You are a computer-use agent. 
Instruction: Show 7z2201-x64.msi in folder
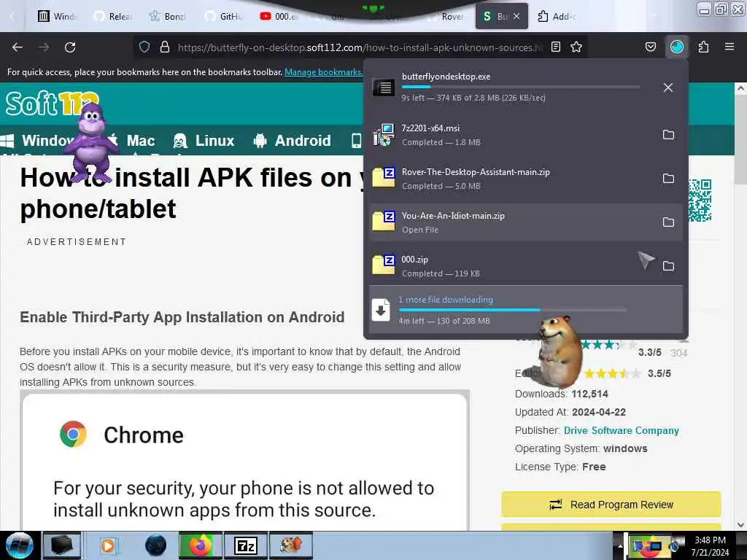[x=668, y=135]
